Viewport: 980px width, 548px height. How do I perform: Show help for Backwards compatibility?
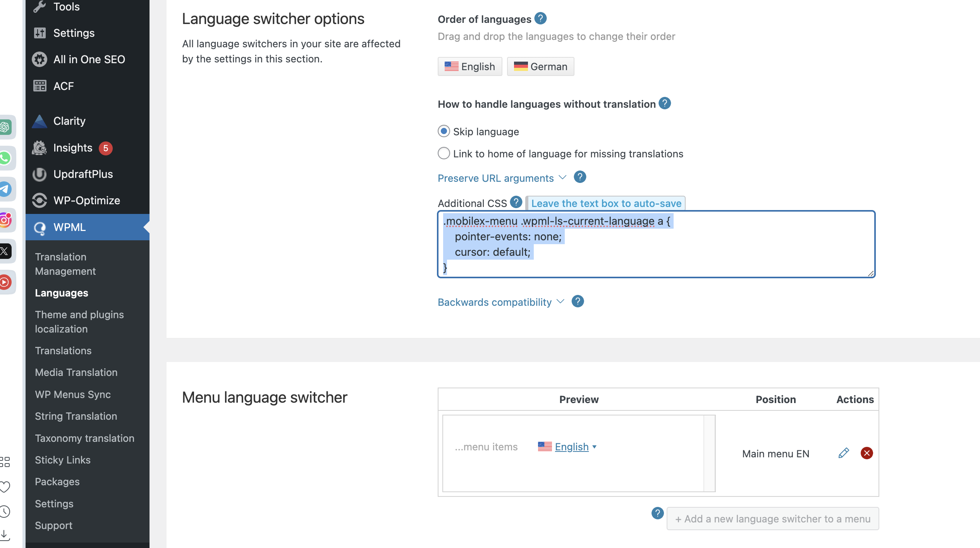(x=578, y=301)
